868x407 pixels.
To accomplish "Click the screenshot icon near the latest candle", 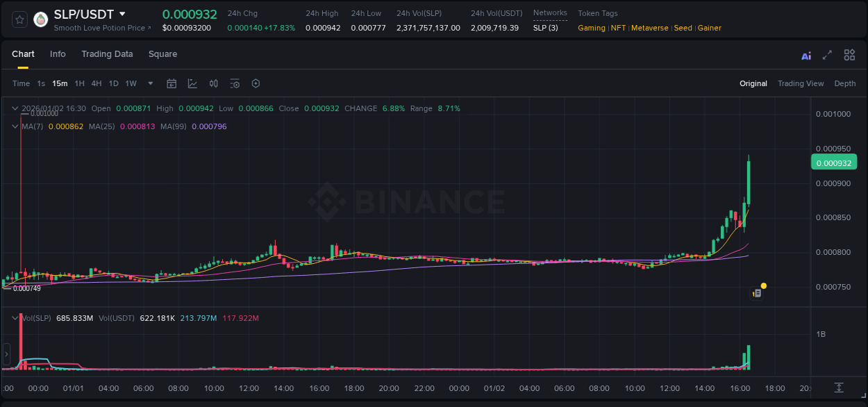I will tap(758, 292).
